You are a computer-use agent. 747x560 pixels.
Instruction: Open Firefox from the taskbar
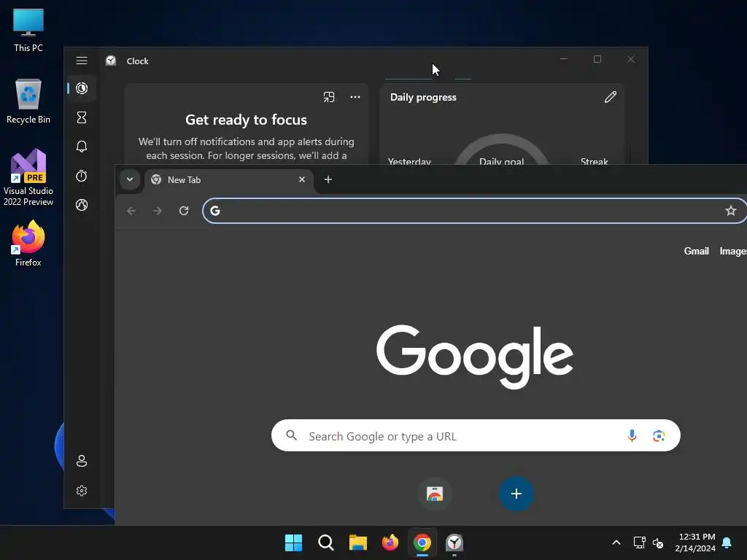pos(390,542)
